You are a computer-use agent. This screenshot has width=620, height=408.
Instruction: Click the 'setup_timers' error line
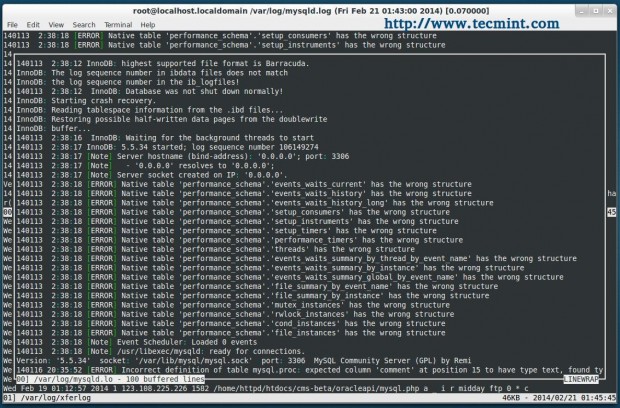pyautogui.click(x=227, y=230)
